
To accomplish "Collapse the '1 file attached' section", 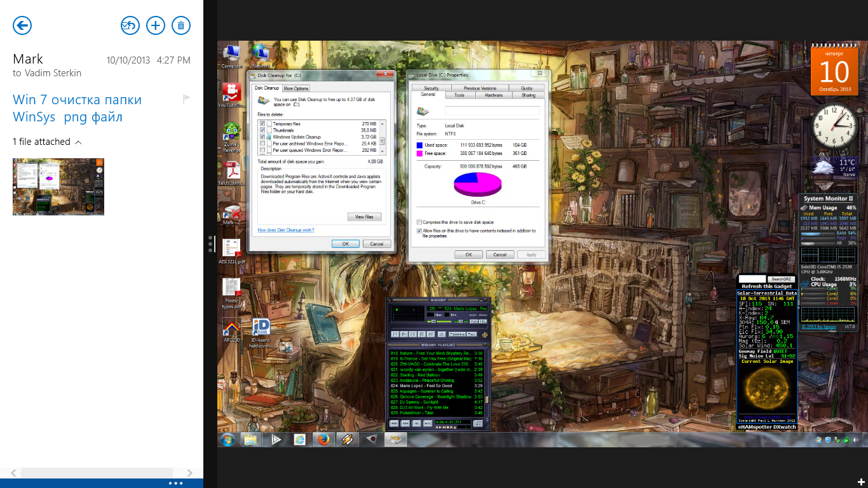I will click(x=47, y=142).
